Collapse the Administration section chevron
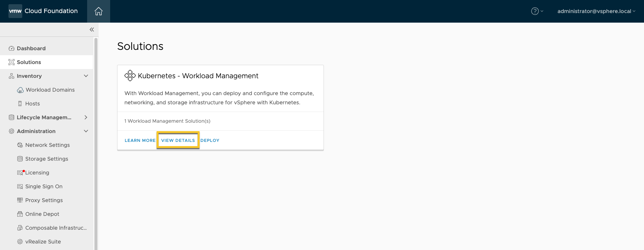 click(x=86, y=131)
